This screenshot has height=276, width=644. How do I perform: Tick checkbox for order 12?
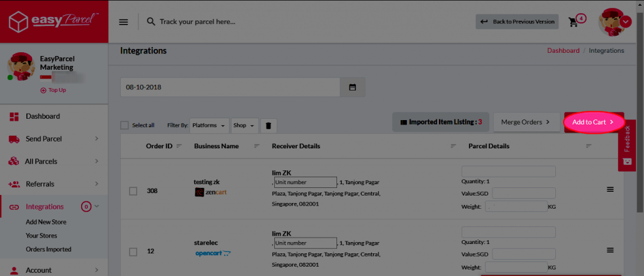point(133,251)
